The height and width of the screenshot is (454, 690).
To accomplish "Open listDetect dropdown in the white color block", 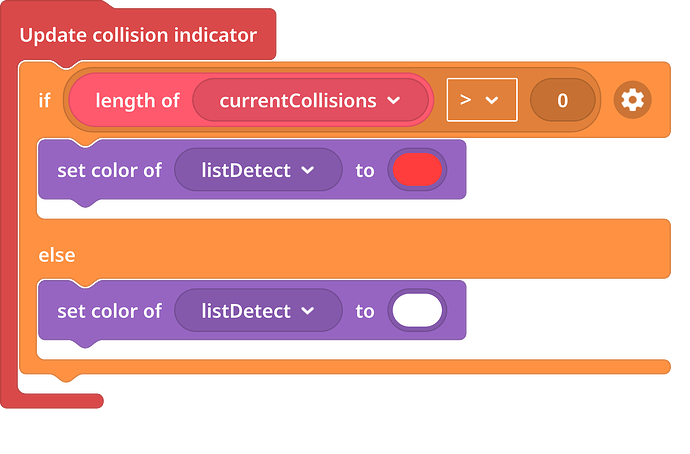I will coord(258,311).
